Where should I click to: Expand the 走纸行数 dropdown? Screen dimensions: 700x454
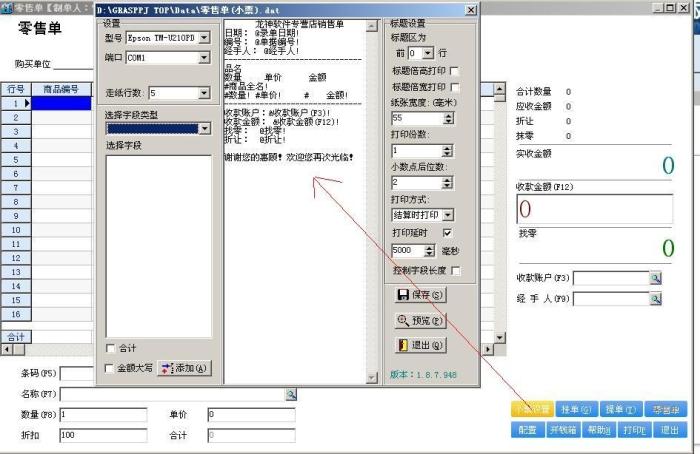(x=204, y=93)
